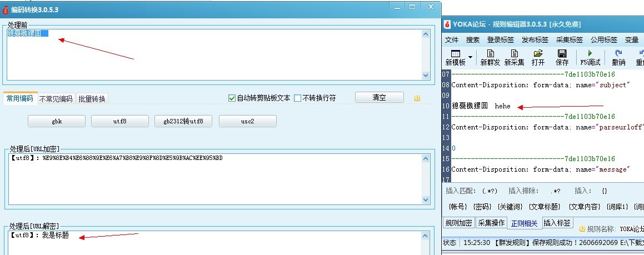Viewport: 644px width, 255px height.
Task: Click the YOKA rule editor title bar icon
Action: click(x=447, y=24)
